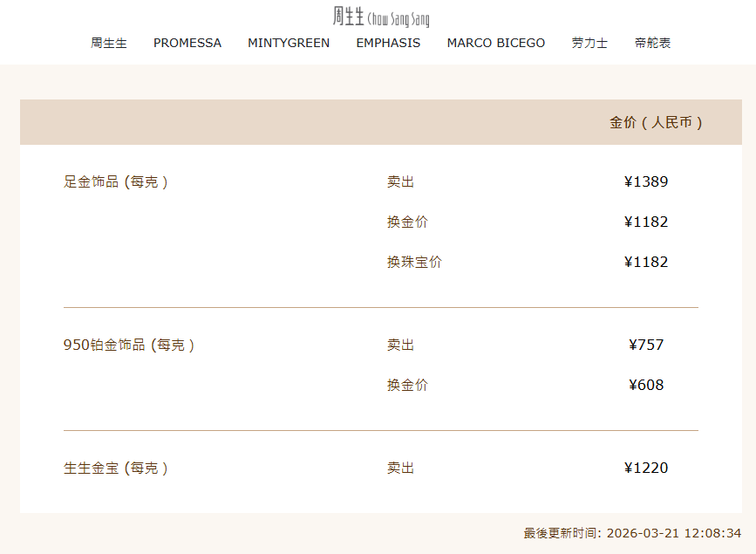Viewport: 756px width, 554px height.
Task: Select the 足金饰品 (每克) row label
Action: pyautogui.click(x=116, y=181)
